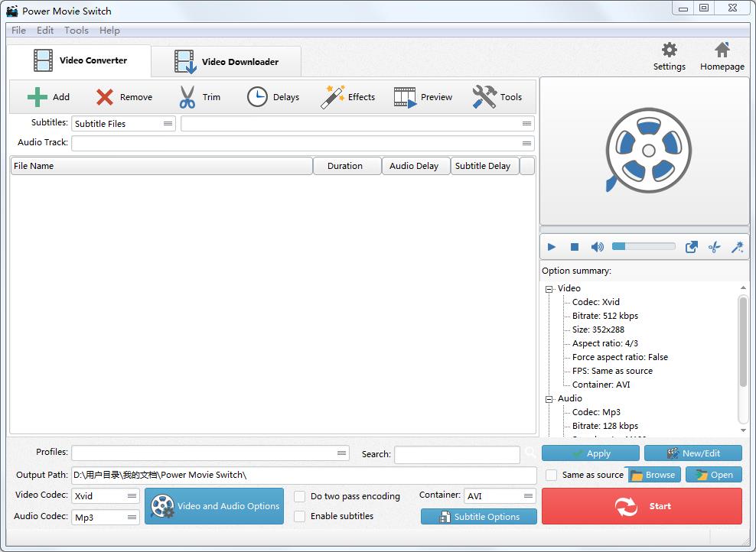Switch to the Video Downloader tab

tap(226, 62)
